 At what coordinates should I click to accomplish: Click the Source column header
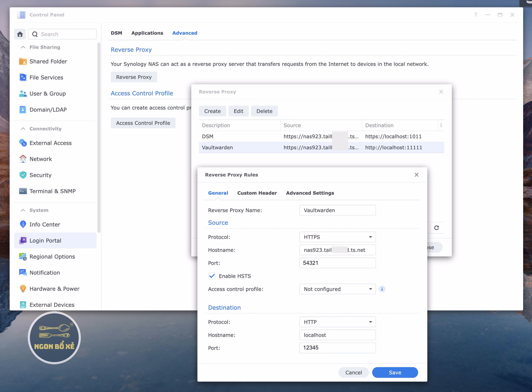321,125
